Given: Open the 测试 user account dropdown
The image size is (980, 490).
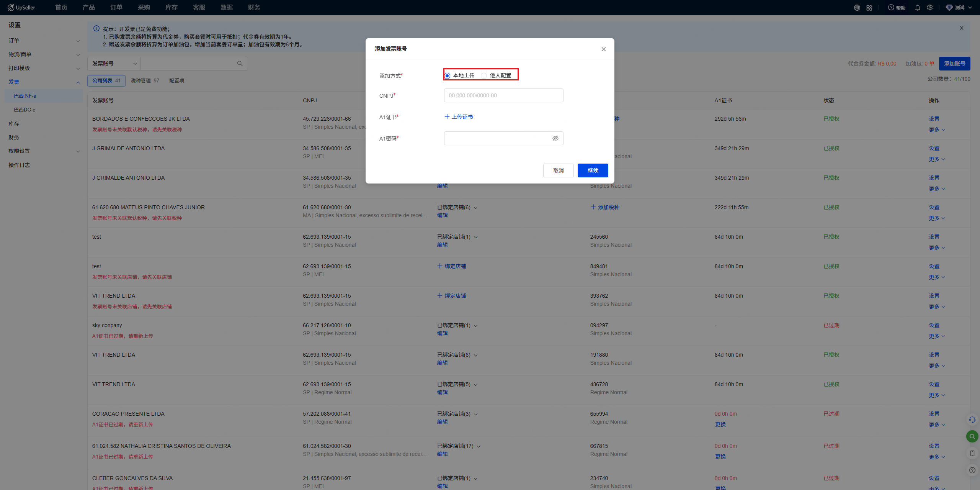Looking at the screenshot, I should point(959,8).
